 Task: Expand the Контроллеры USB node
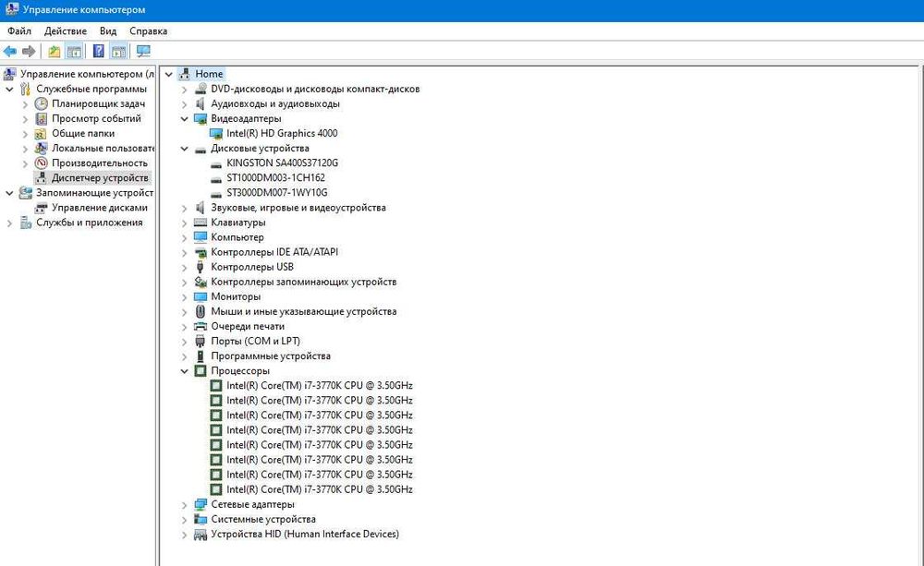click(x=185, y=268)
